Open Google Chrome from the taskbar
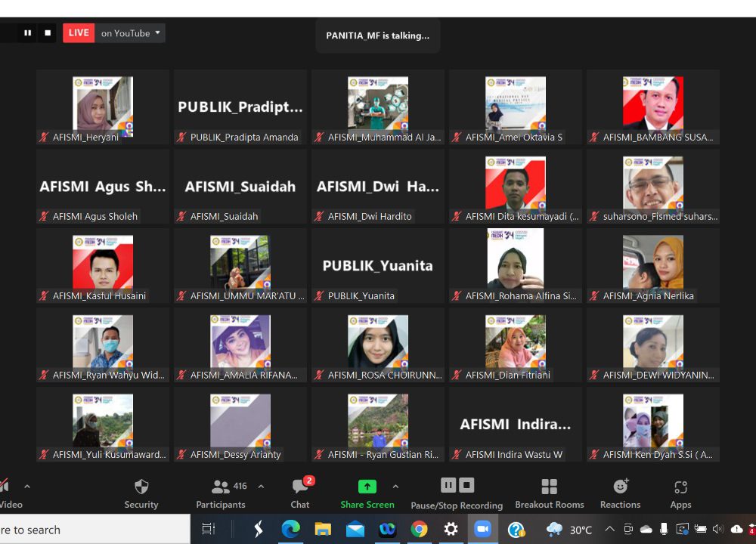 click(419, 530)
